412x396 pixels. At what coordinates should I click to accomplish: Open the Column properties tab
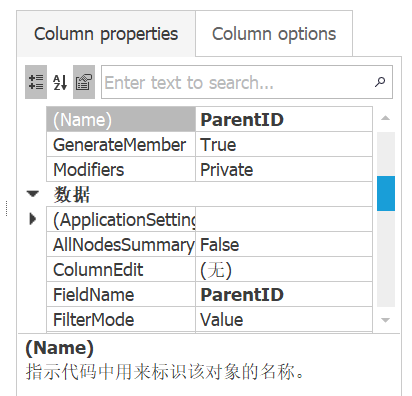106,34
